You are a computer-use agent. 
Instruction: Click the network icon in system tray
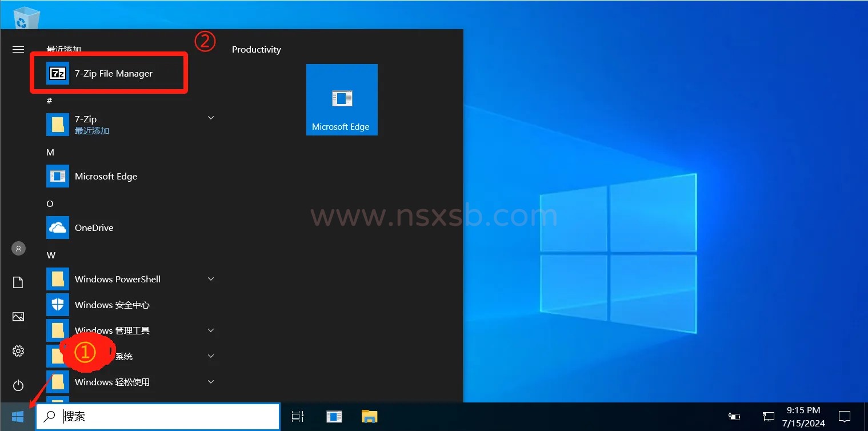(x=769, y=417)
